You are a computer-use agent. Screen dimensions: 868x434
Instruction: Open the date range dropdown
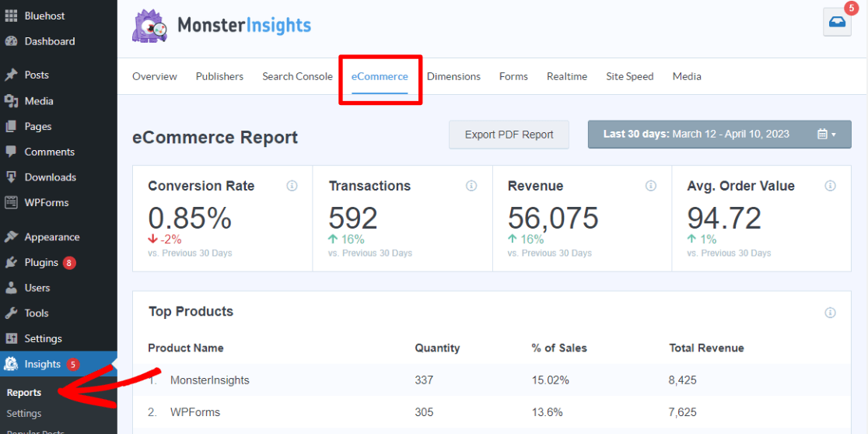coord(719,134)
